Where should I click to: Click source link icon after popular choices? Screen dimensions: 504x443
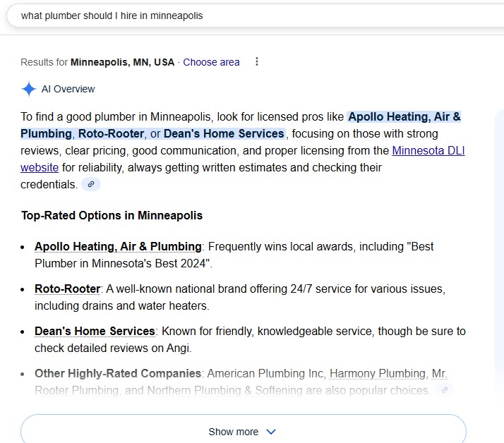coord(445,390)
